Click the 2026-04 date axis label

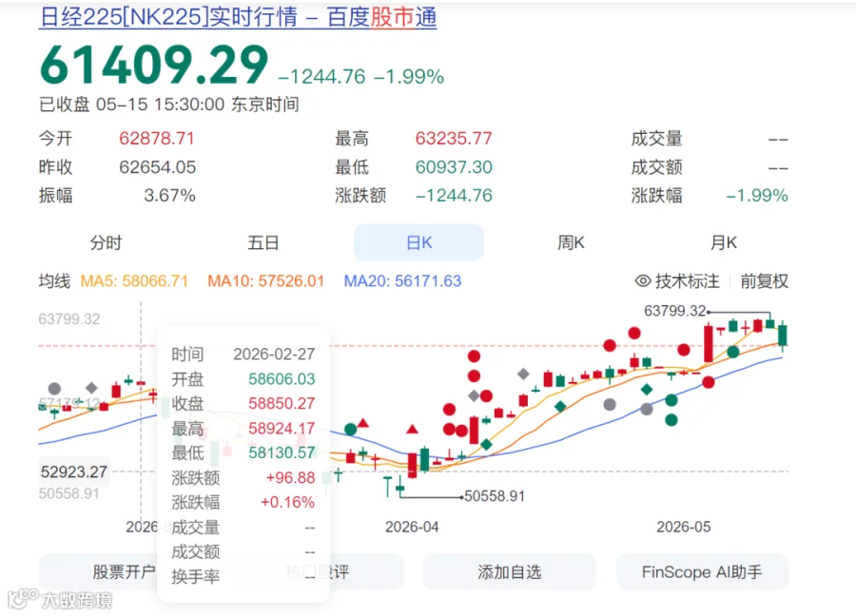[x=412, y=527]
